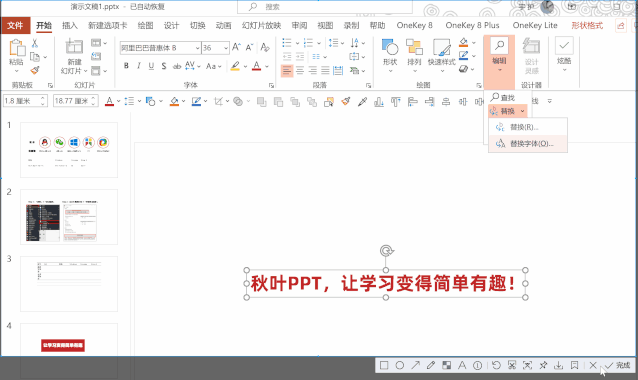Viewport: 638px width, 380px height.
Task: Select center text alignment
Action: click(x=300, y=71)
